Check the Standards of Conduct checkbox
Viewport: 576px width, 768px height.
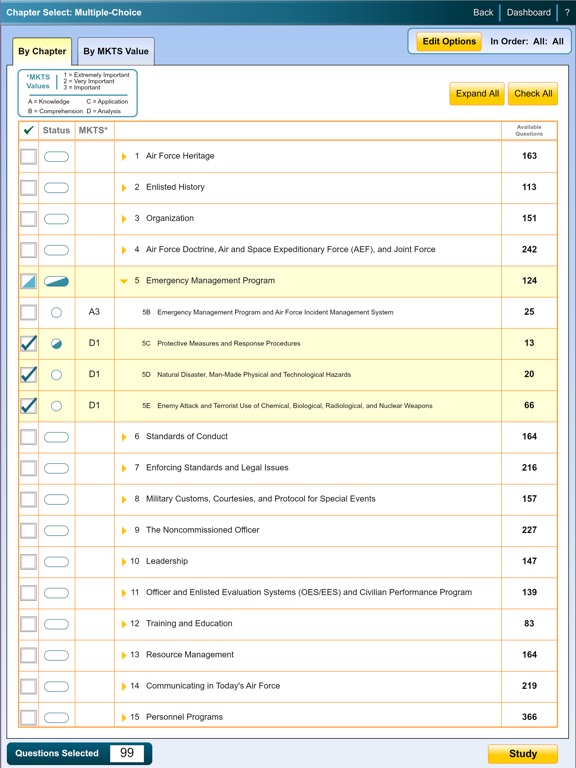pos(28,437)
